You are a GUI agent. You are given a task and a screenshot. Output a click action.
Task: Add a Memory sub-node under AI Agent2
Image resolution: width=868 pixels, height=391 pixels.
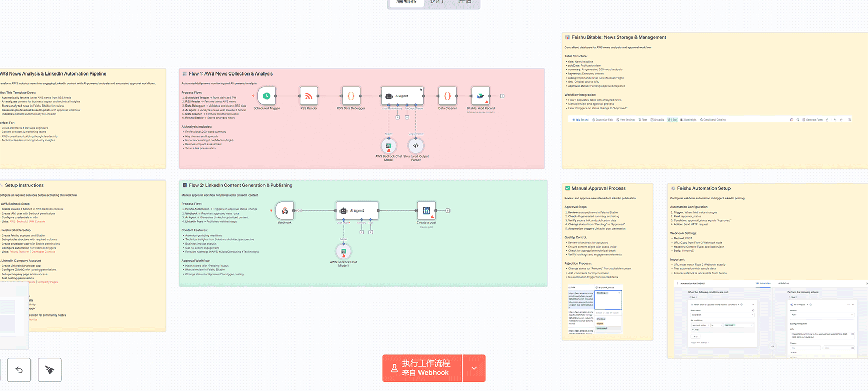362,232
